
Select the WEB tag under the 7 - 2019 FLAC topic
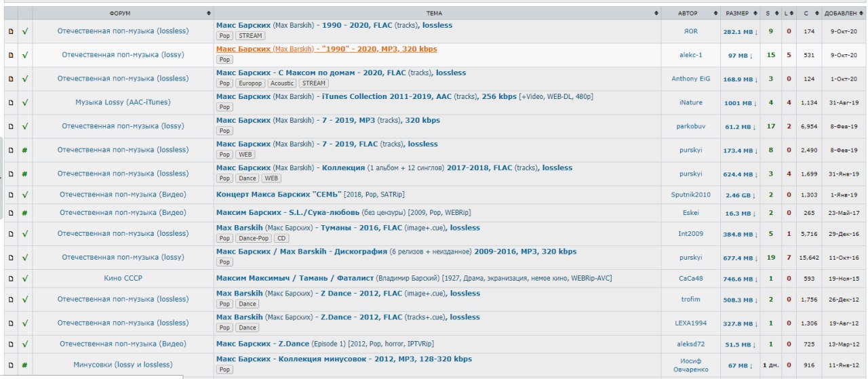coord(245,155)
